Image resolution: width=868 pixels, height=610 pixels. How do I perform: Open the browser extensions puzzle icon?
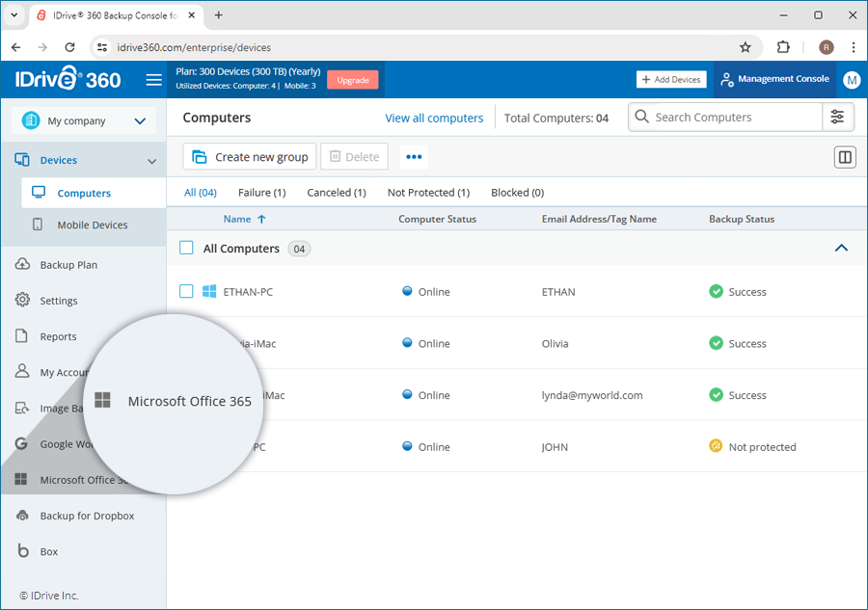[783, 47]
